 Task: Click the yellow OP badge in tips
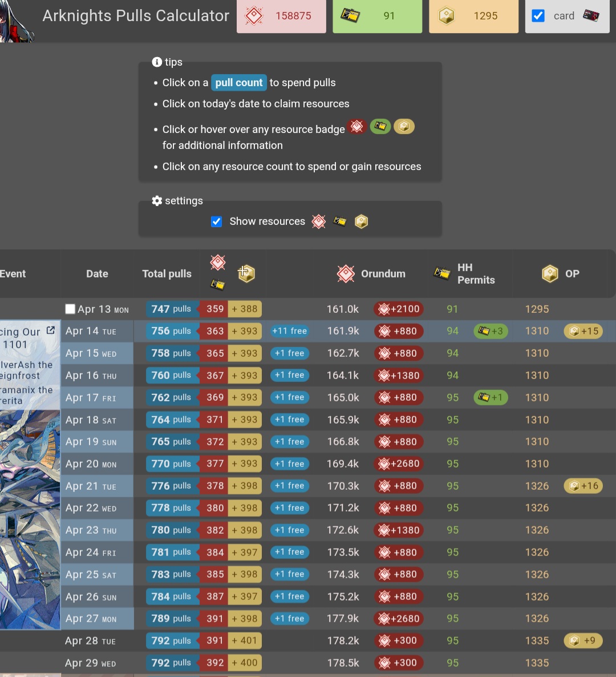pos(404,127)
